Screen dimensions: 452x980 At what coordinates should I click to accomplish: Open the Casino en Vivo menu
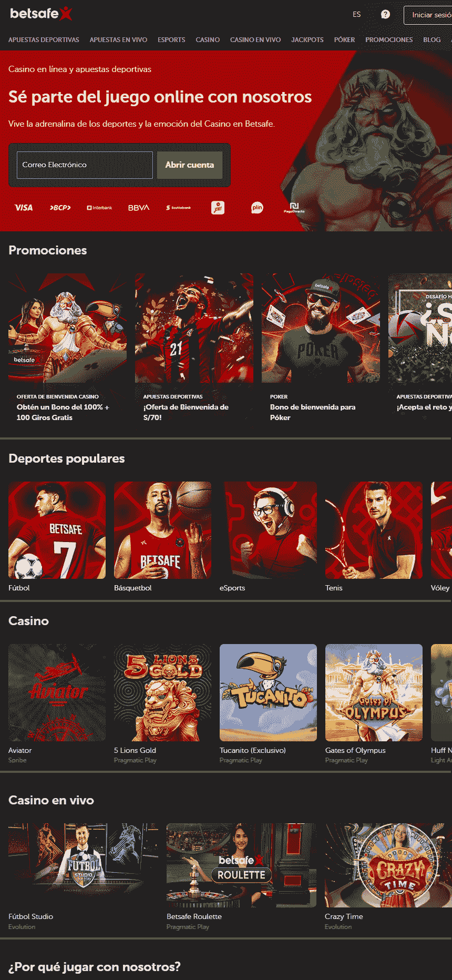click(x=255, y=40)
